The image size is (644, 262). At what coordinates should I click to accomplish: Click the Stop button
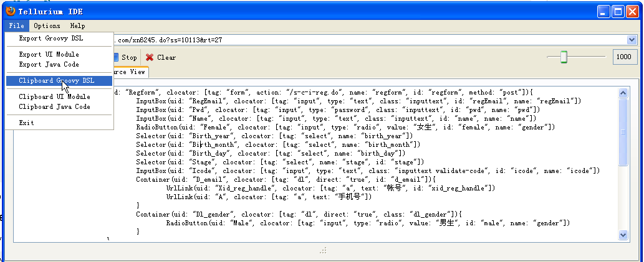tap(125, 57)
